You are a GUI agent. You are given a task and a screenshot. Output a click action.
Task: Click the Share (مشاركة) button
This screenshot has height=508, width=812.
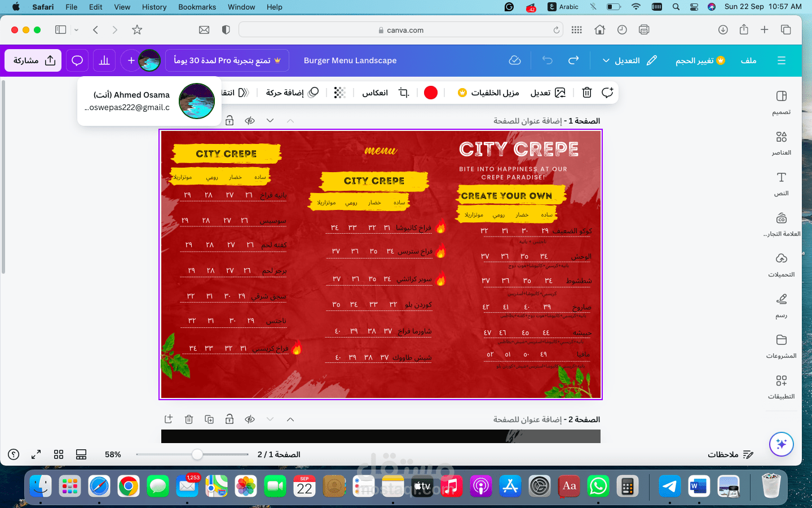[x=34, y=60]
